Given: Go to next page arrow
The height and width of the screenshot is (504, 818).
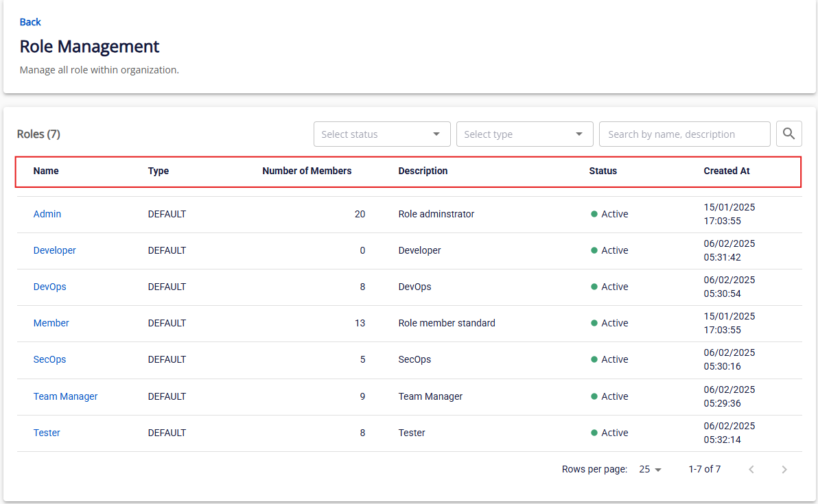Looking at the screenshot, I should coord(784,470).
